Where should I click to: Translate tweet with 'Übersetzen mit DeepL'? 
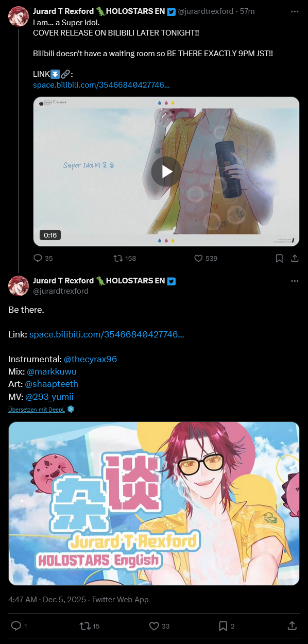(37, 409)
